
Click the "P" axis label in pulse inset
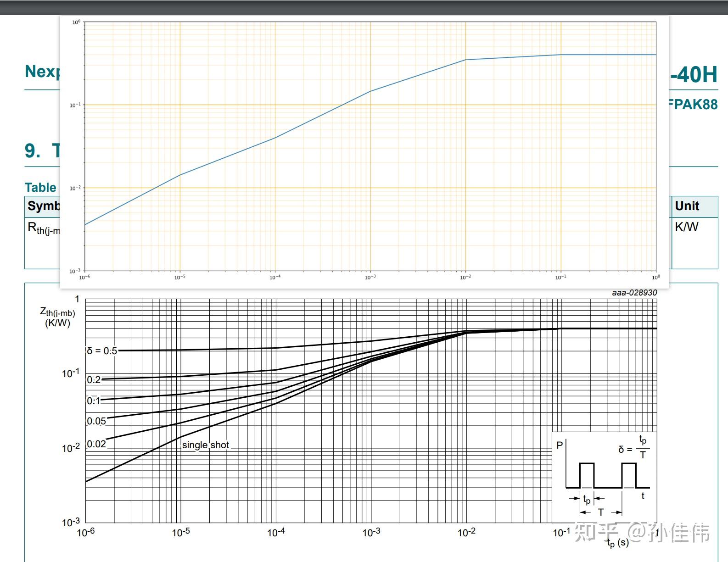click(560, 445)
